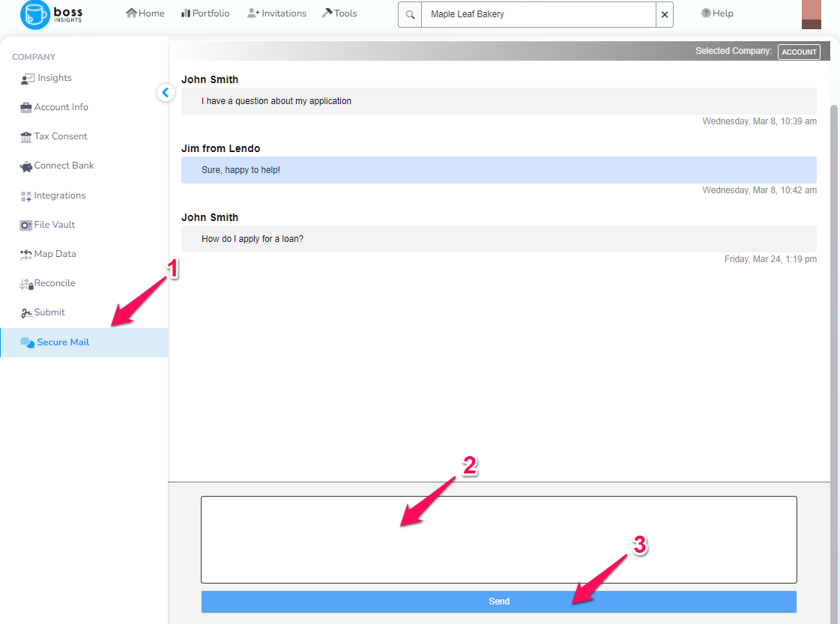Click the Help question mark icon
Viewport: 840px width, 624px height.
click(x=706, y=13)
